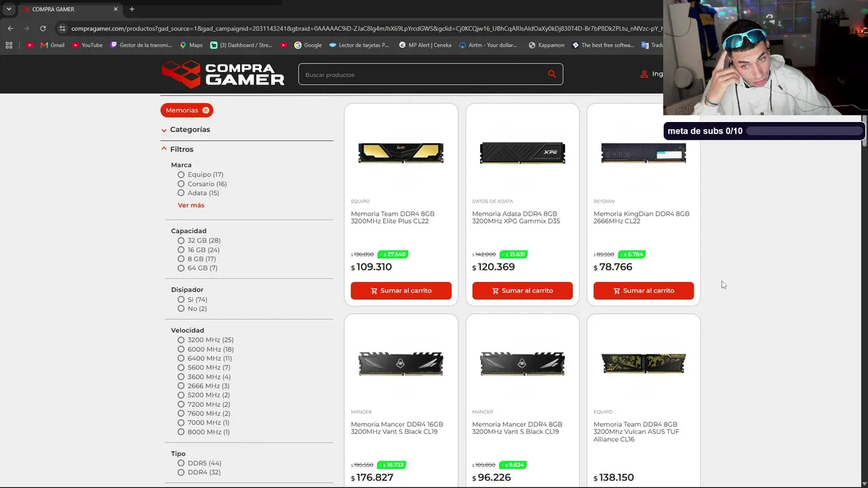Image resolution: width=868 pixels, height=488 pixels.
Task: Open a new browser tab
Action: (132, 9)
